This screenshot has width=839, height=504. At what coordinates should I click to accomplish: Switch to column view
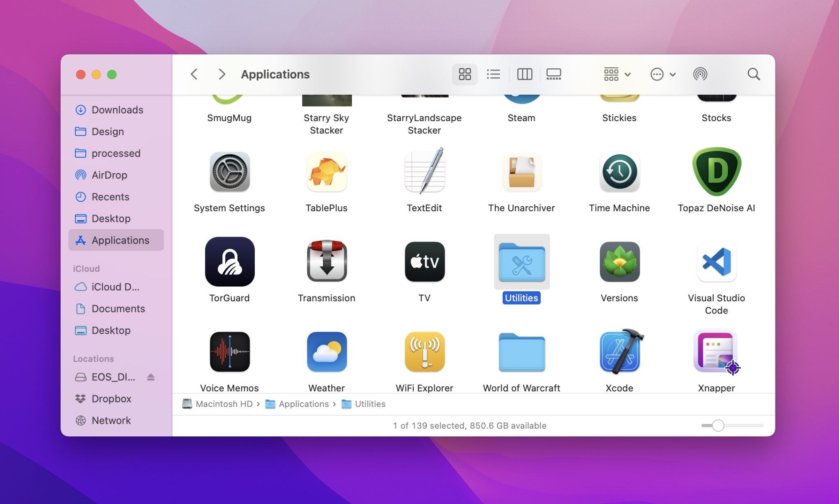point(524,74)
